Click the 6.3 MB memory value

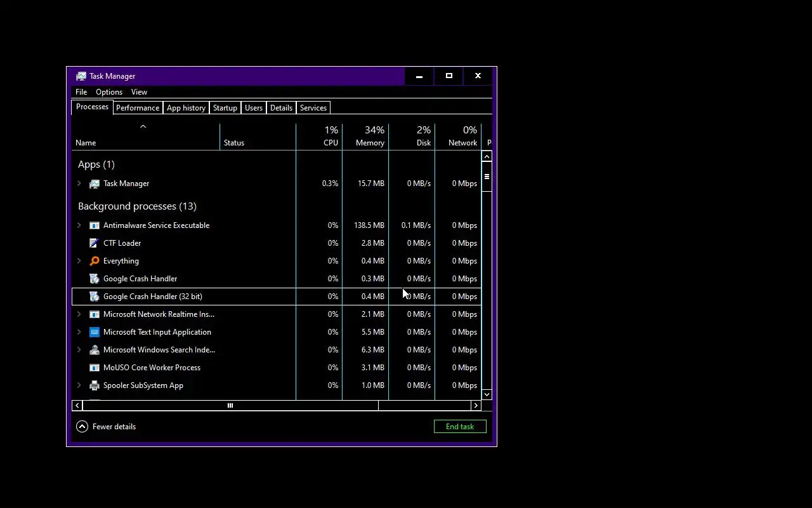[x=373, y=350]
